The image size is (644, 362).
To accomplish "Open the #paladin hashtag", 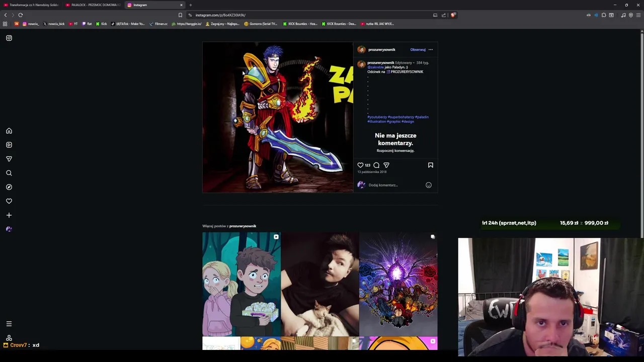I will pyautogui.click(x=422, y=117).
